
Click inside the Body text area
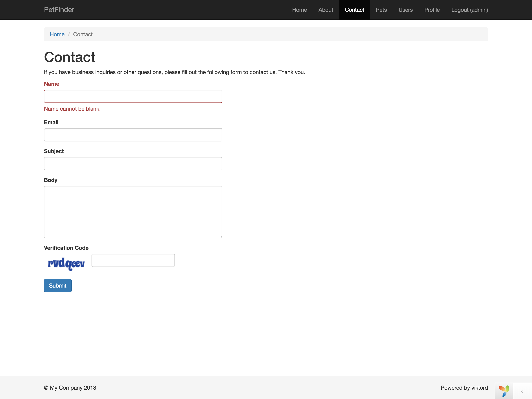(133, 212)
